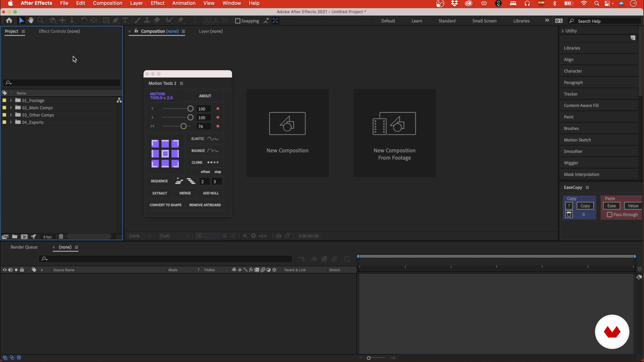Select the Selection (arrow) tool
Image resolution: width=644 pixels, height=362 pixels.
point(21,20)
